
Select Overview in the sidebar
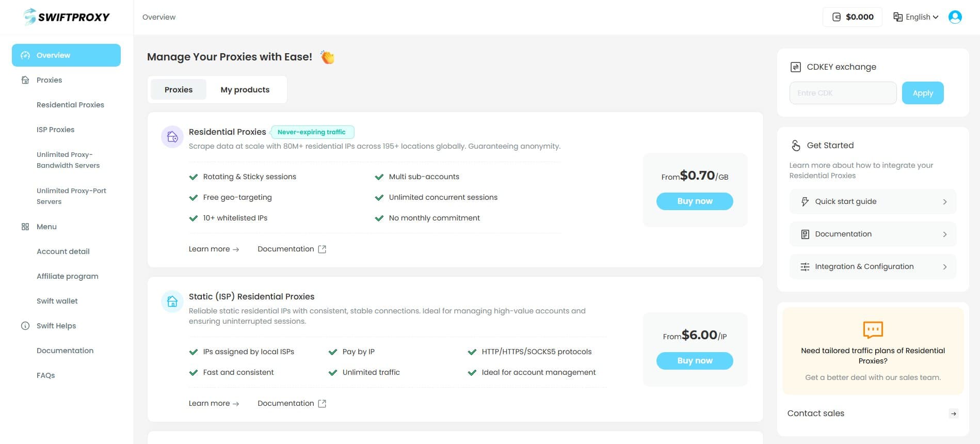click(x=66, y=55)
